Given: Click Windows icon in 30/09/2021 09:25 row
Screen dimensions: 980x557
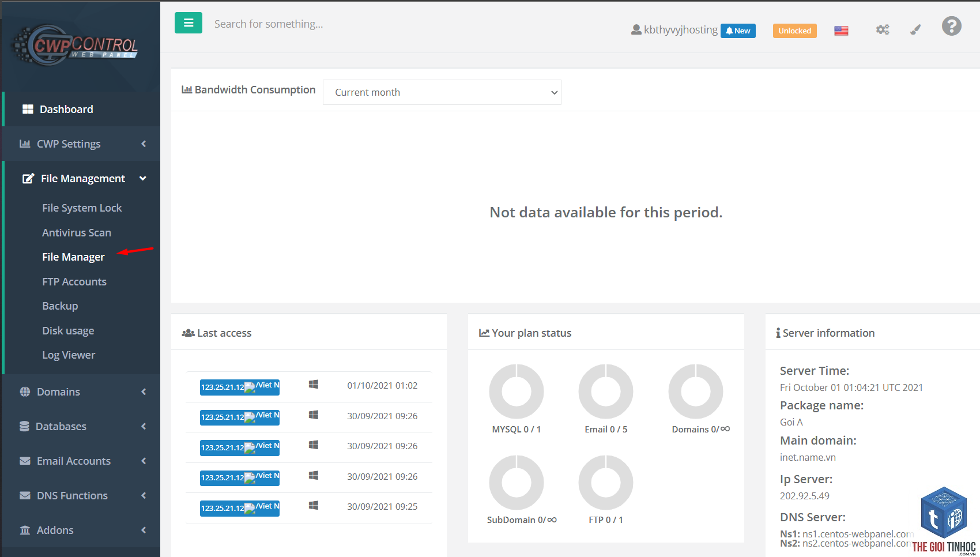Looking at the screenshot, I should point(314,505).
